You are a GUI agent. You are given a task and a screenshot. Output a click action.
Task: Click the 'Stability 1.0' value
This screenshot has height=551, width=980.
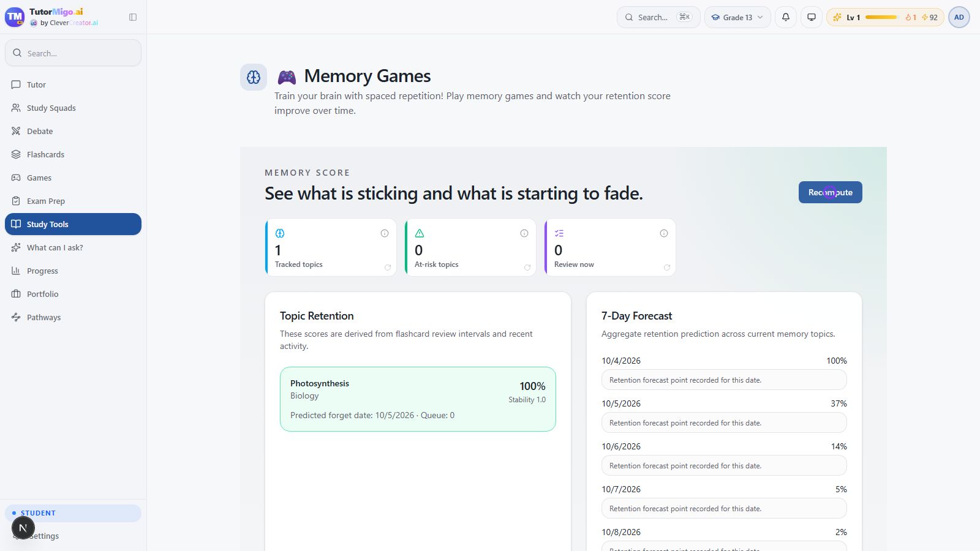point(527,400)
